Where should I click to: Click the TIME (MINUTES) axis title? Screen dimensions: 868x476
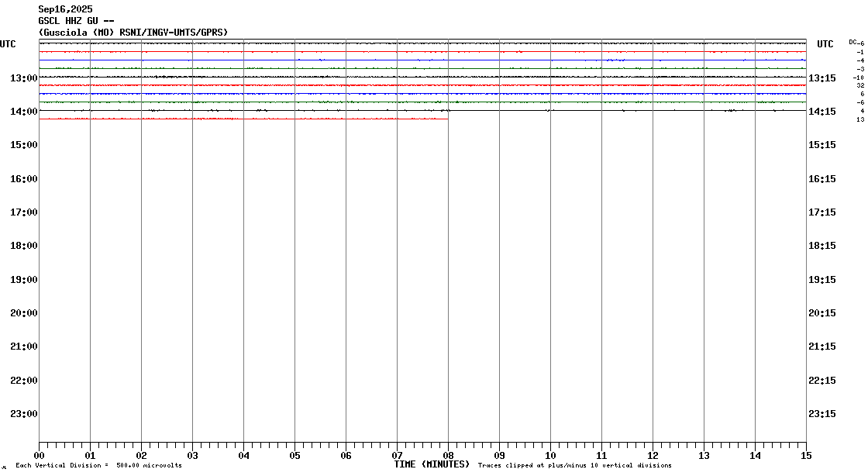pos(432,464)
